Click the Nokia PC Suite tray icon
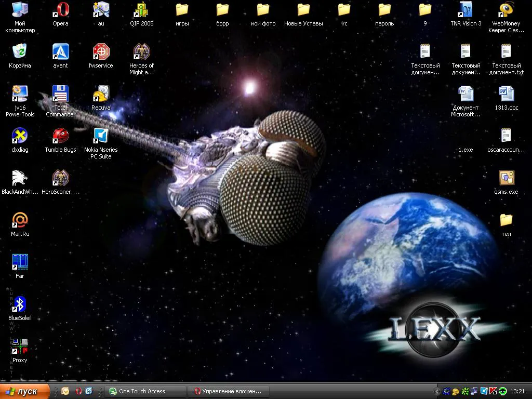 coord(484,391)
